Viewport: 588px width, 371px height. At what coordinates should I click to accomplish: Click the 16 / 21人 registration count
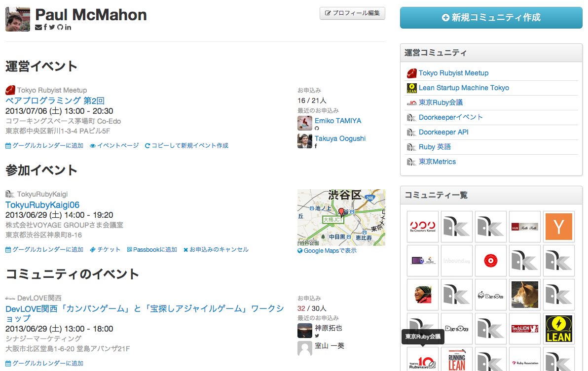tap(312, 101)
